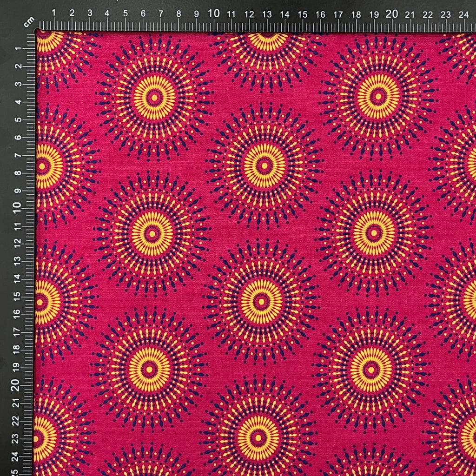Select the large 20 mark on top ruler
This screenshot has height=476, width=476.
[x=391, y=13]
